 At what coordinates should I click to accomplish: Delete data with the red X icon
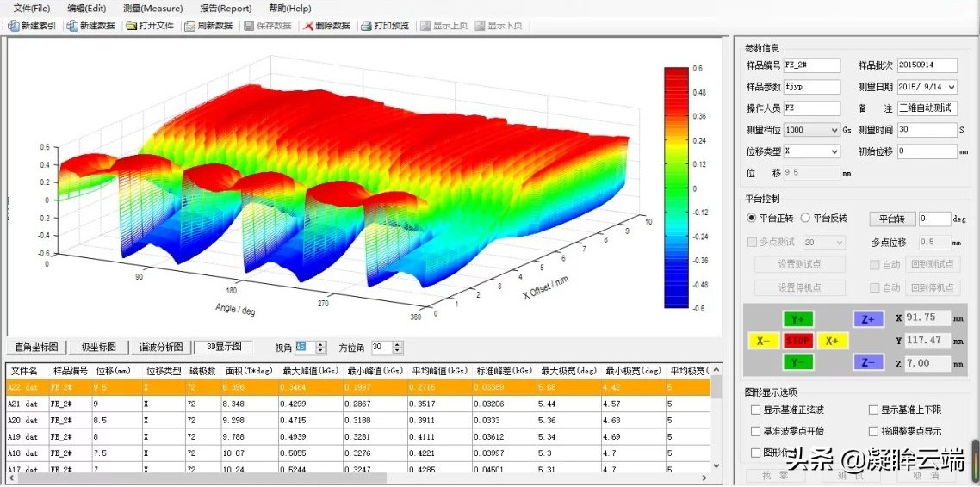click(x=308, y=26)
